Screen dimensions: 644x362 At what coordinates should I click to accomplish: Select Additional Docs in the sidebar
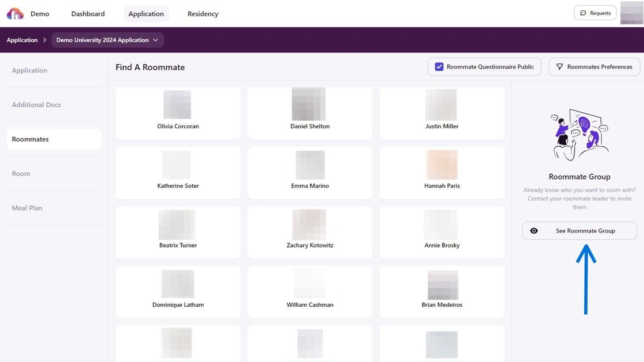pyautogui.click(x=36, y=105)
